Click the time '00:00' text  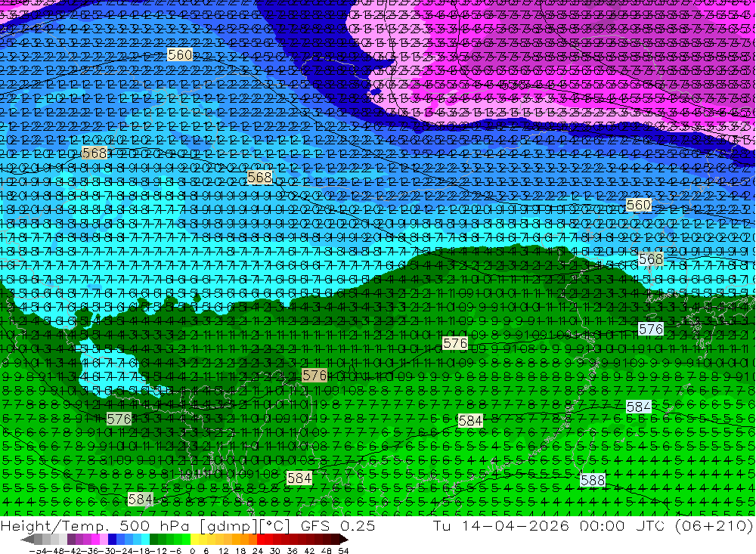tap(602, 525)
